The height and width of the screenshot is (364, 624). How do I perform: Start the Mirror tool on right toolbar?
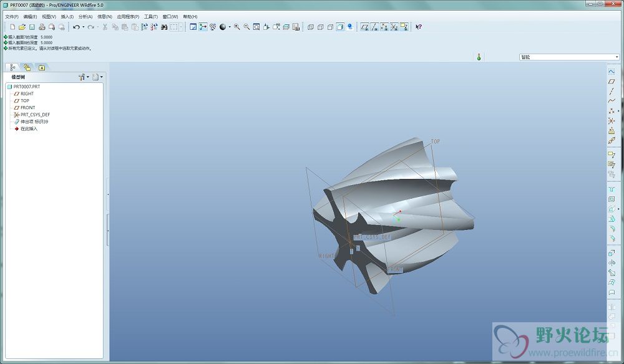click(x=612, y=307)
